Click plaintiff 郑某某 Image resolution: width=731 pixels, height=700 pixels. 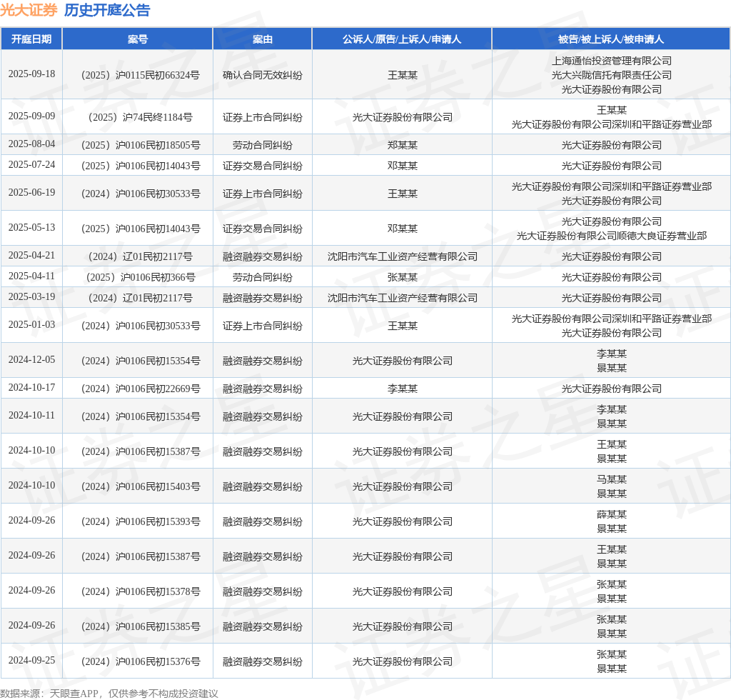point(403,145)
